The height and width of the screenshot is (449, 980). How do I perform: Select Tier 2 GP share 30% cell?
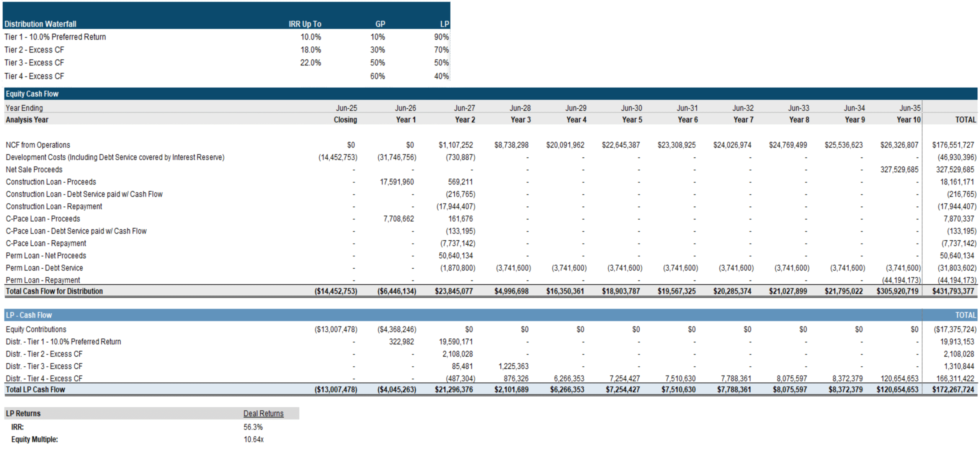(x=377, y=50)
